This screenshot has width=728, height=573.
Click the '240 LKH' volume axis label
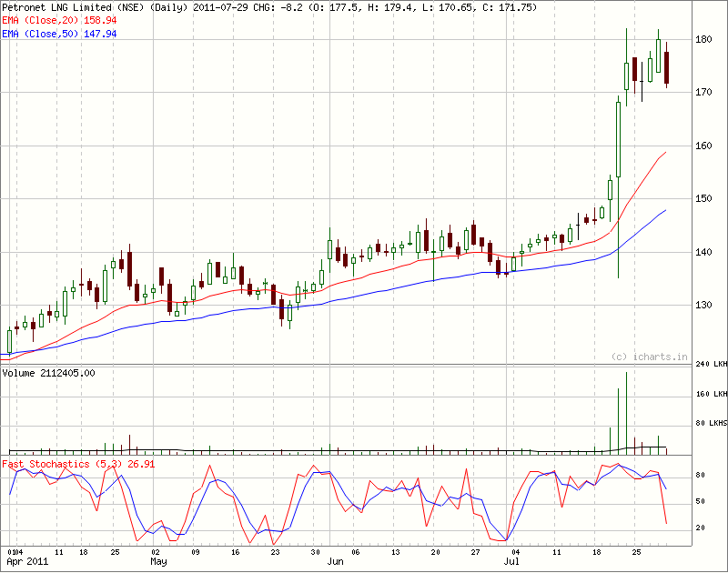point(712,364)
